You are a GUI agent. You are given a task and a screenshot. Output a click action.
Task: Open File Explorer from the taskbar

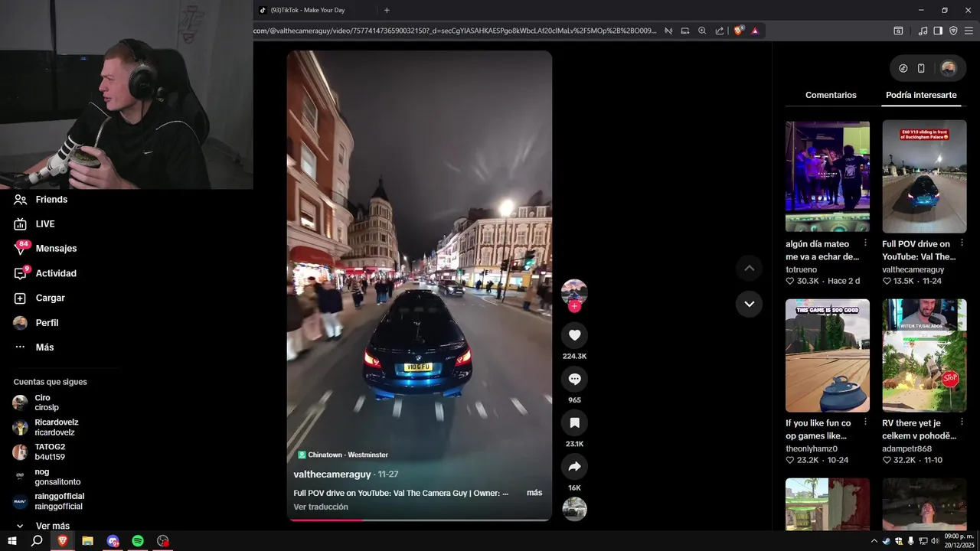point(88,541)
